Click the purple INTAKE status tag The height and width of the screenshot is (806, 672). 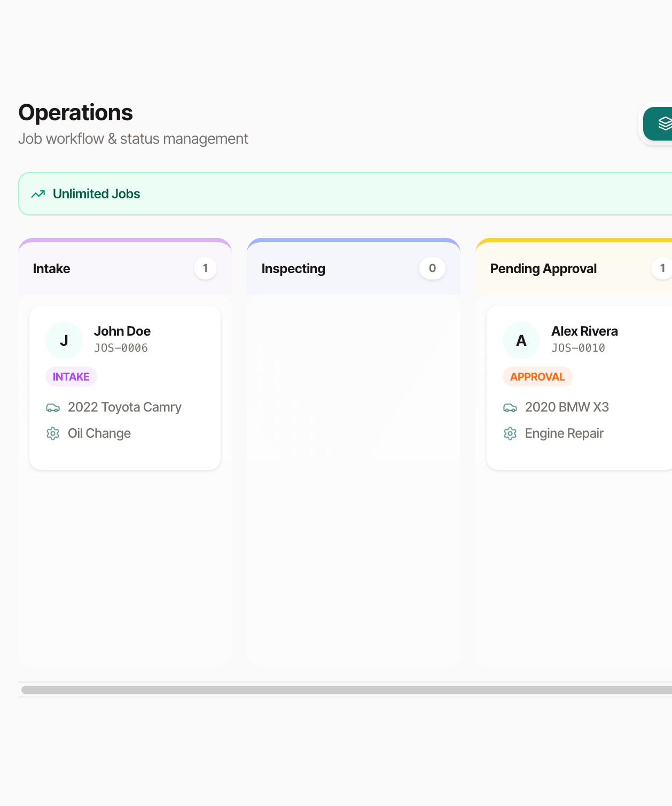(71, 377)
